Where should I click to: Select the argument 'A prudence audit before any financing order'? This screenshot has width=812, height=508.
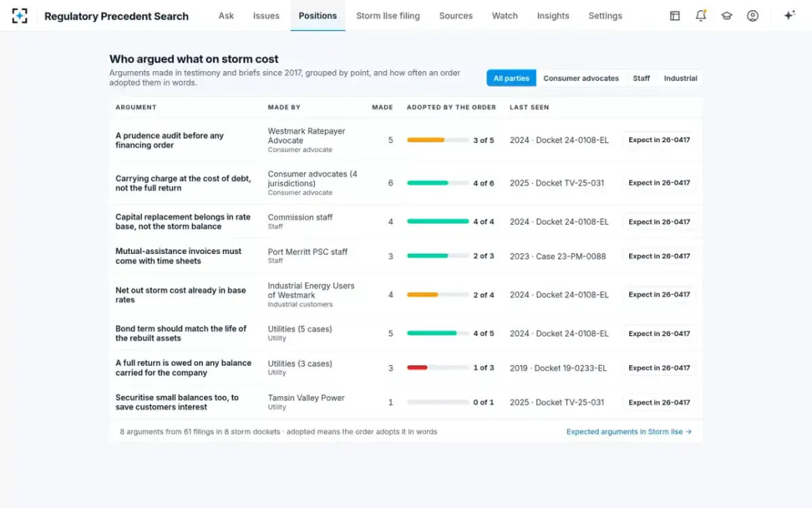click(170, 140)
